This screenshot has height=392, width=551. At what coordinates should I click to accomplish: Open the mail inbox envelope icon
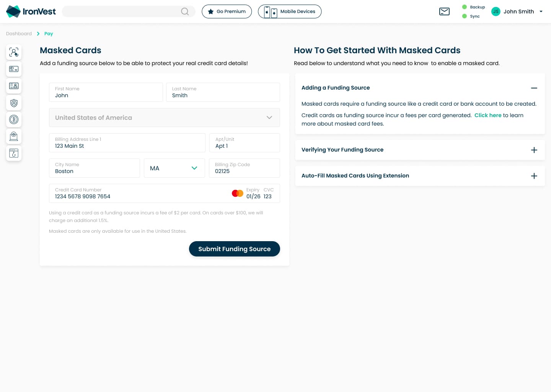tap(444, 11)
